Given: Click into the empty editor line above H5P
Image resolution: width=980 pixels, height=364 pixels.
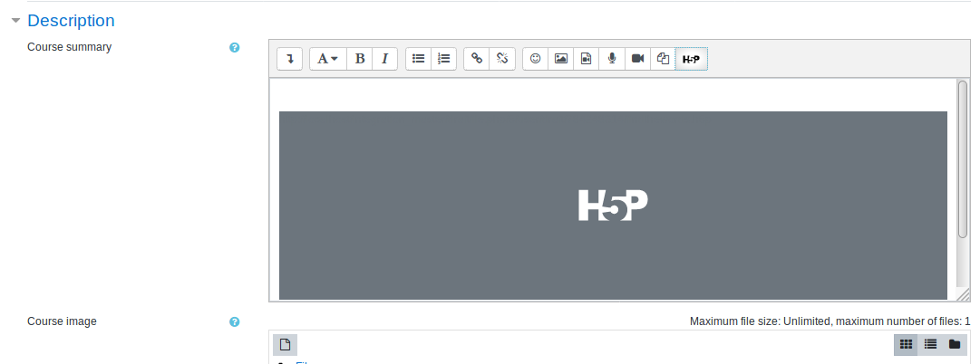Looking at the screenshot, I should point(613,95).
